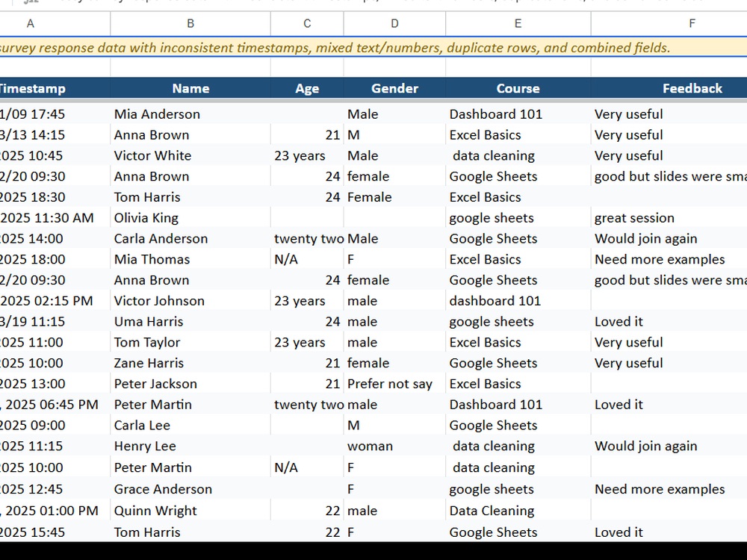Click the yellow survey response description cell
This screenshot has width=747, height=560.
(373, 47)
